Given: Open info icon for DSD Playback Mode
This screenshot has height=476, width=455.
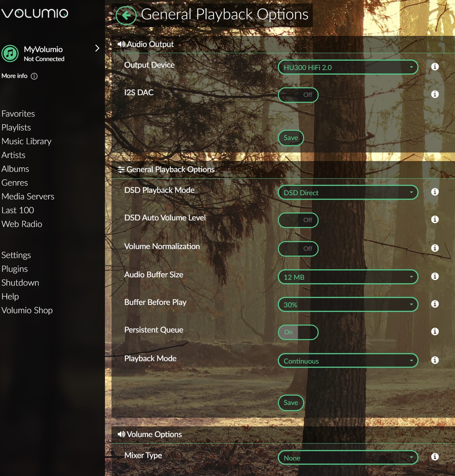Looking at the screenshot, I should point(435,192).
